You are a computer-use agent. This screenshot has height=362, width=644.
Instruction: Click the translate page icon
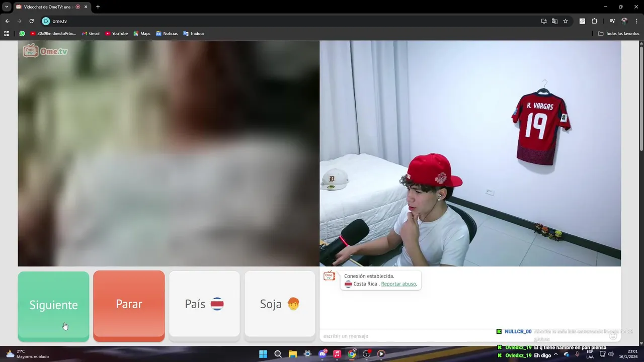pos(554,21)
